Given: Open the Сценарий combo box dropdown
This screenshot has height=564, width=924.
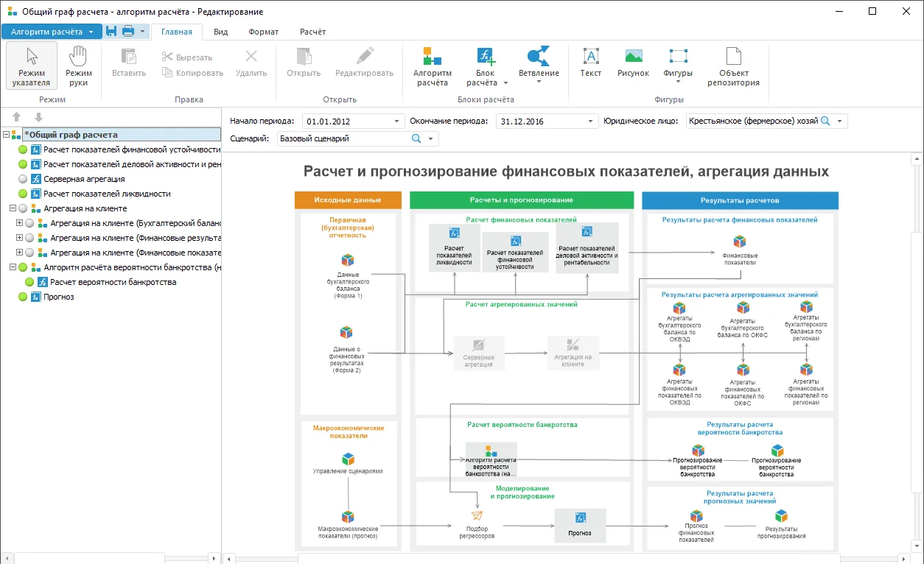Looking at the screenshot, I should coord(431,138).
